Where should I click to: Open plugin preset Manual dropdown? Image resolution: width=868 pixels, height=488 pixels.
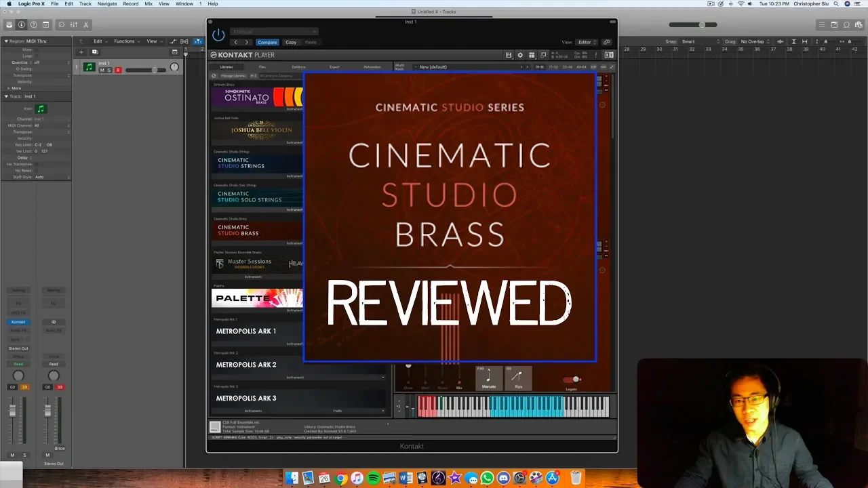tap(274, 31)
